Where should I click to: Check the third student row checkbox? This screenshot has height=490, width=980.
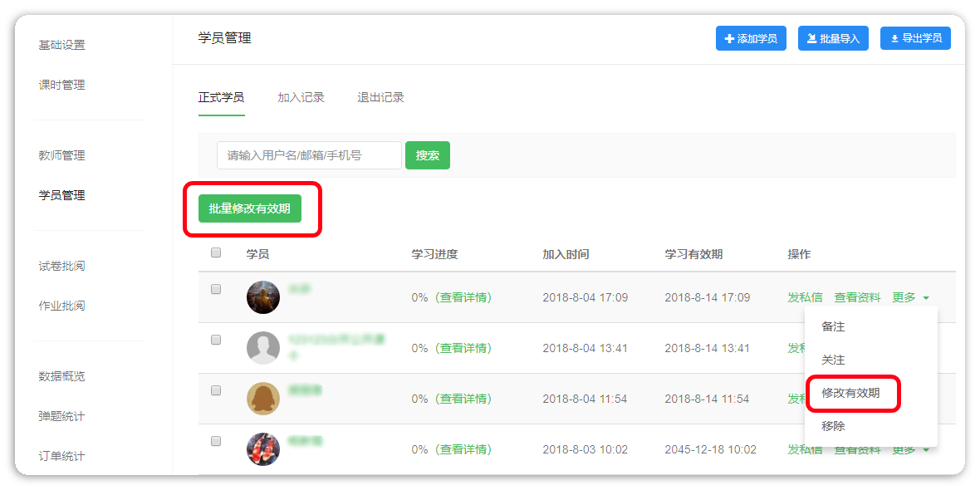216,390
